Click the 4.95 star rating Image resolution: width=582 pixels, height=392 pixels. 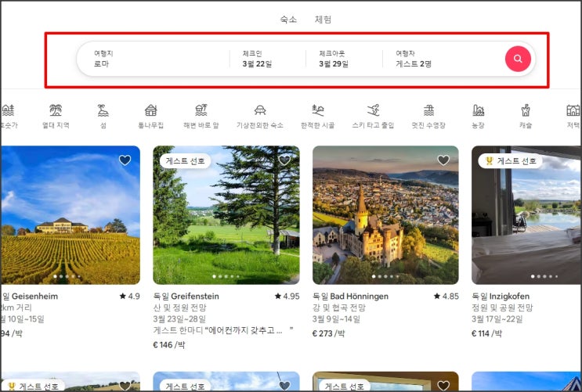[x=287, y=297]
